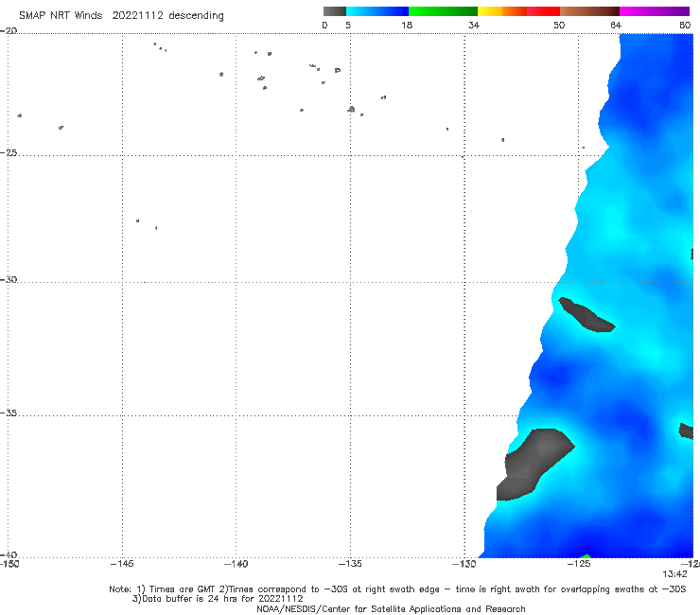Click the NOAA/NESDIS credit line
This screenshot has height=615, width=700.
391,609
